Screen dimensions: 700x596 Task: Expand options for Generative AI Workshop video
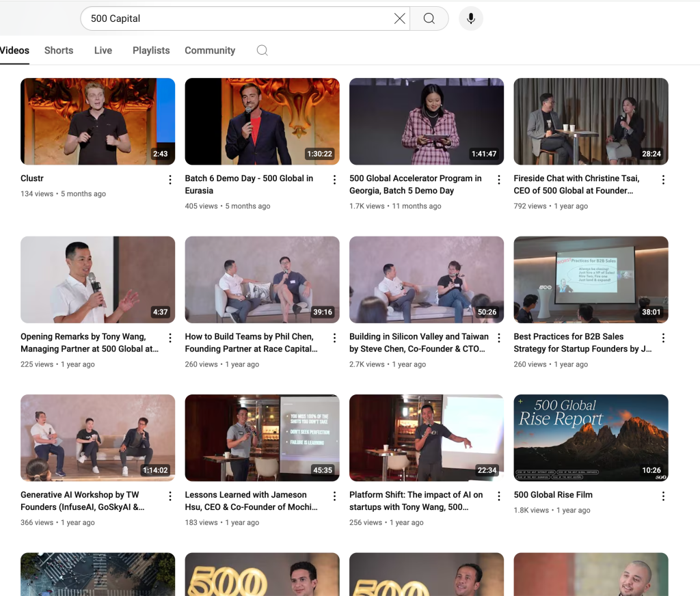click(x=170, y=496)
